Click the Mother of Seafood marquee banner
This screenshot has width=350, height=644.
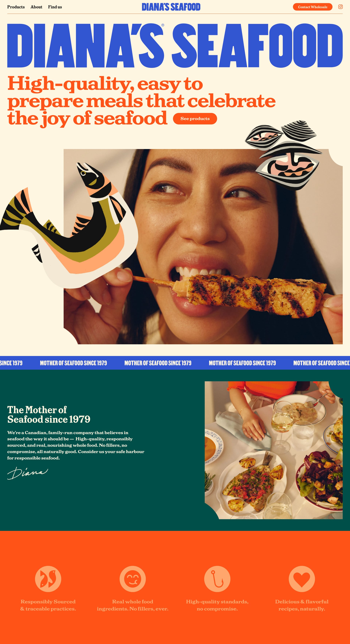175,363
